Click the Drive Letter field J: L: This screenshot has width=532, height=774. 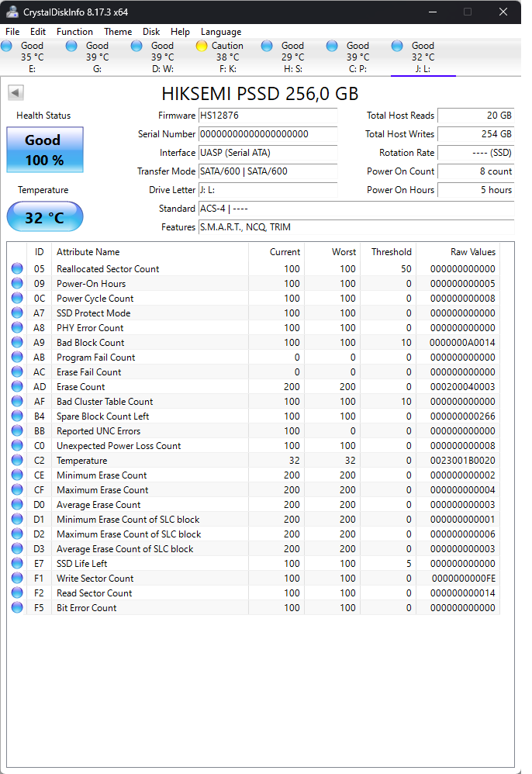pyautogui.click(x=268, y=190)
